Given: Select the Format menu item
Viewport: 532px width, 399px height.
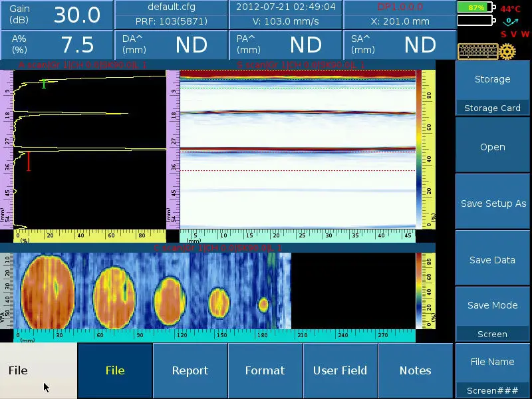Looking at the screenshot, I should [265, 370].
